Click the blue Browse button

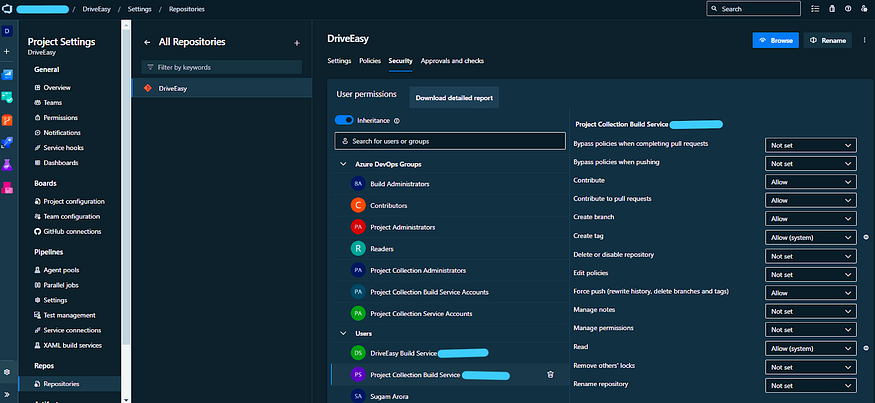click(x=776, y=40)
